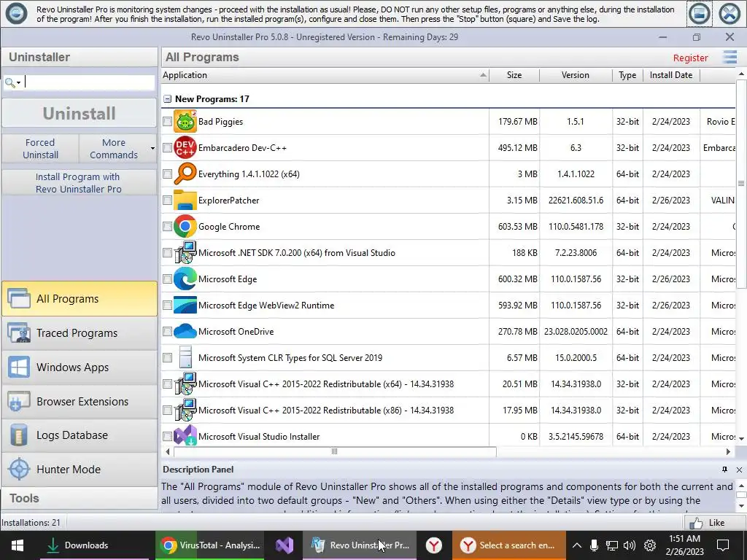Viewport: 747px width, 560px height.
Task: Click the Visual Studio Installer icon
Action: 185,435
